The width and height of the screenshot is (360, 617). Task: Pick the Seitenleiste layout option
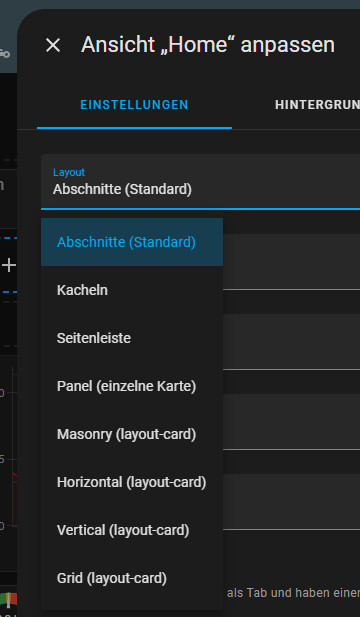(132, 338)
